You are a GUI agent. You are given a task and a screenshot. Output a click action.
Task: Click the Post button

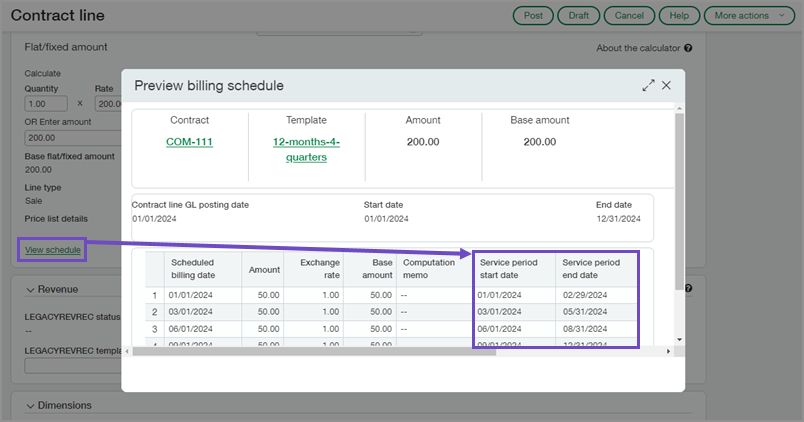(x=533, y=16)
